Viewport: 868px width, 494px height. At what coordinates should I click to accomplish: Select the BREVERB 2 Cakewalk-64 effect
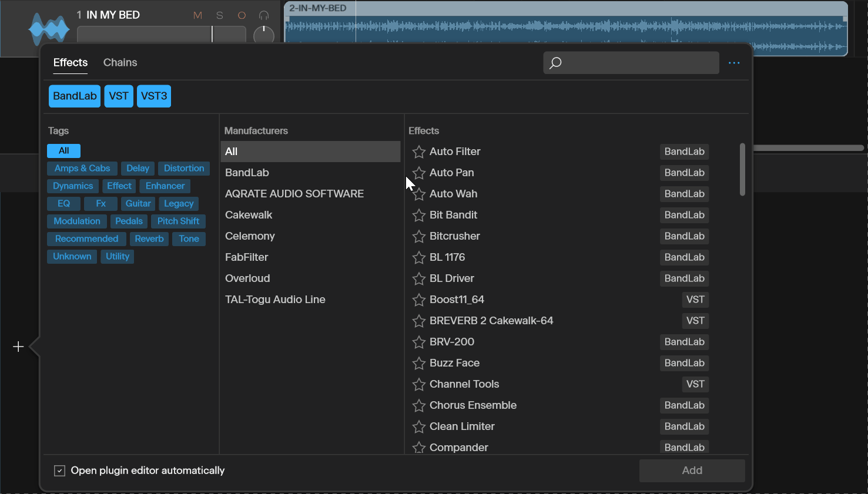(491, 321)
